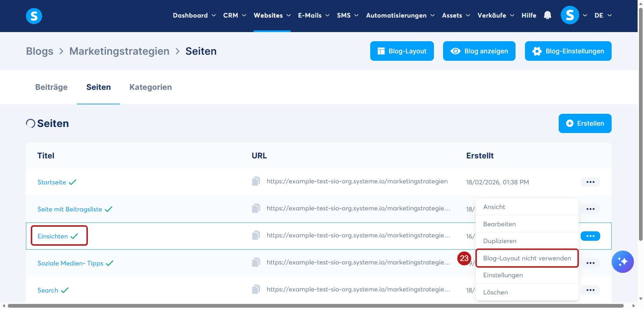Select Duplizieren in the context menu

click(x=527, y=241)
